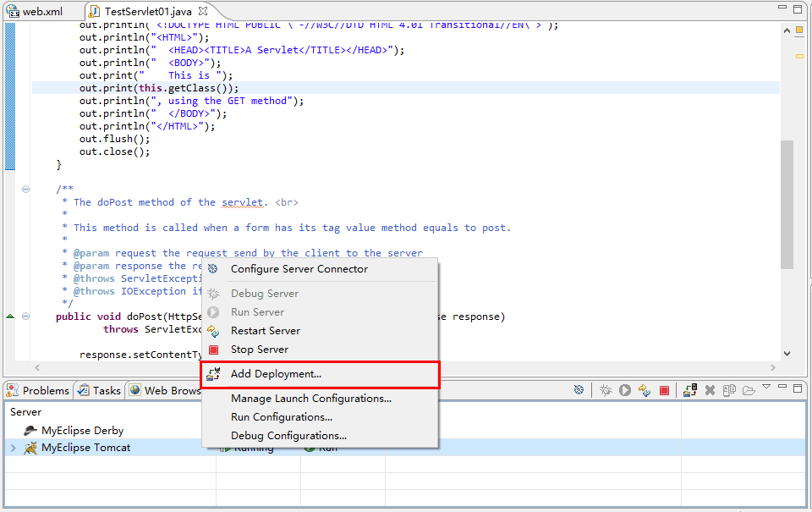Collapse the doPost Javadoc comment fold marker

point(25,190)
